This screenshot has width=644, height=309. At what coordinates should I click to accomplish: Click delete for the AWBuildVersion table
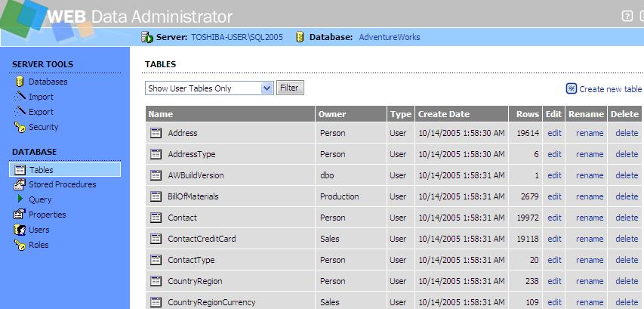click(627, 175)
